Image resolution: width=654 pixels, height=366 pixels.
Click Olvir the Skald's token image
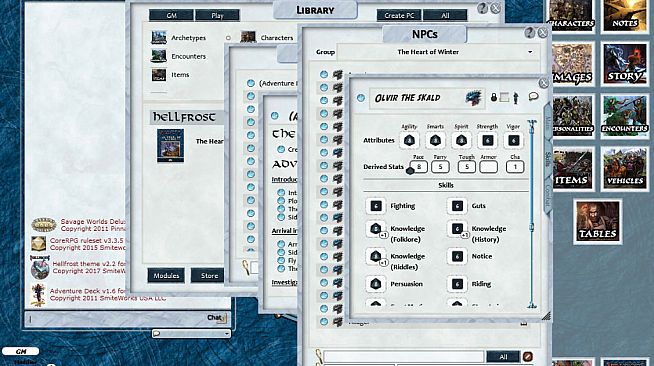(x=473, y=98)
